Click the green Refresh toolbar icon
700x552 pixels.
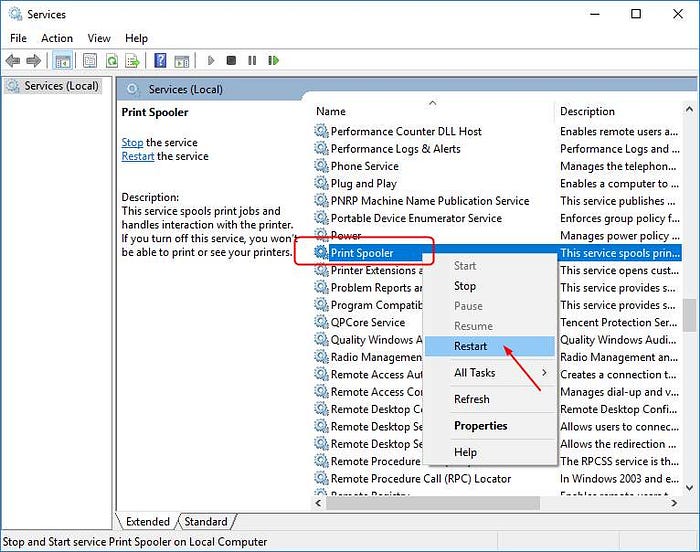(x=112, y=60)
